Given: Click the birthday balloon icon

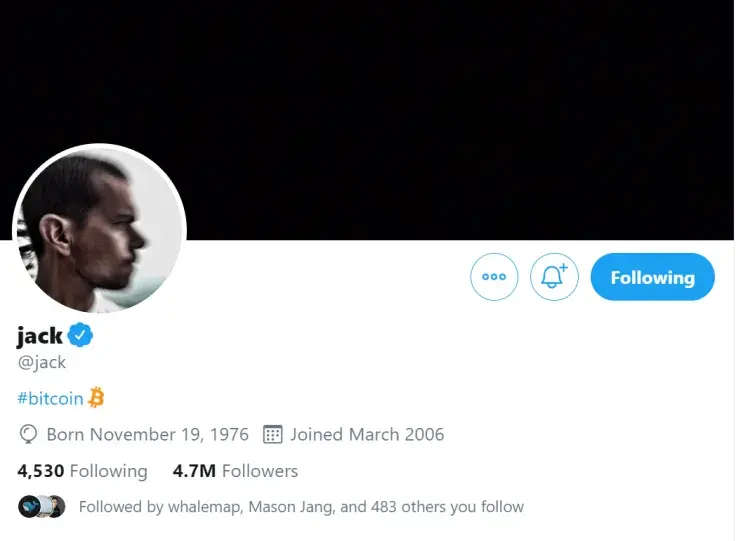Looking at the screenshot, I should click(28, 434).
